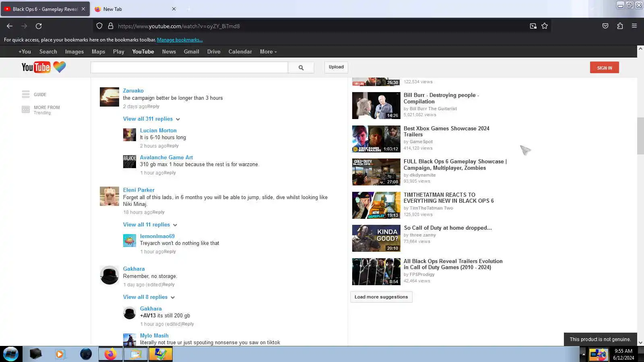Image resolution: width=644 pixels, height=362 pixels.
Task: Click the Upload button
Action: 336,67
